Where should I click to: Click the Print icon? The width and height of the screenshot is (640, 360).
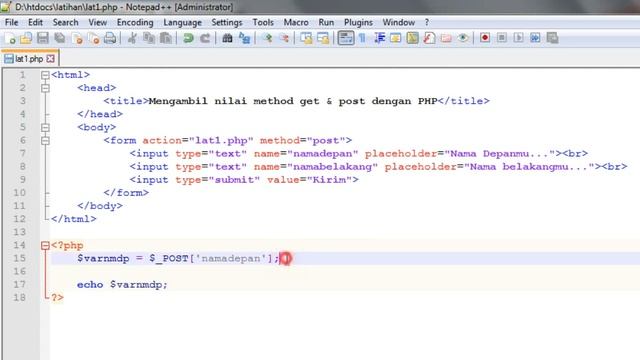pyautogui.click(x=110, y=38)
